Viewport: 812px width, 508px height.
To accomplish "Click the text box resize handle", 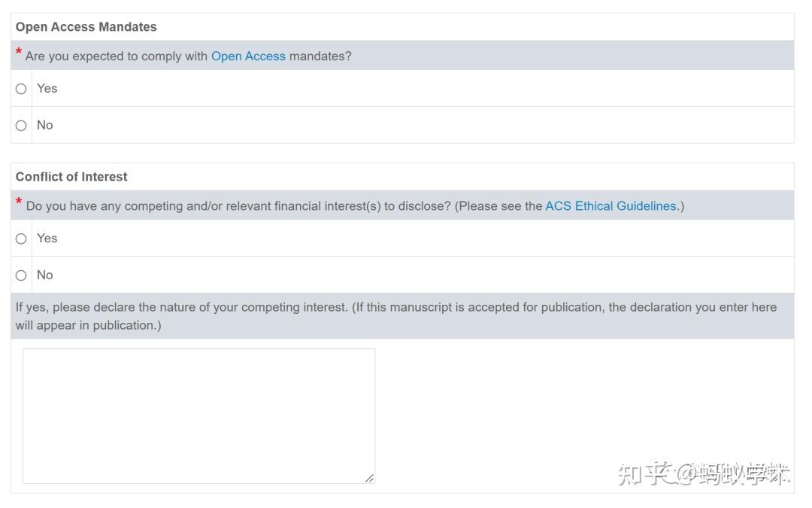I will tap(369, 478).
